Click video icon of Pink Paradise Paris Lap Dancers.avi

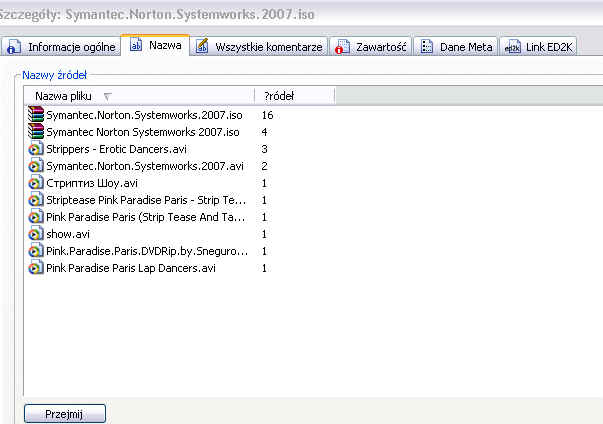(x=36, y=268)
